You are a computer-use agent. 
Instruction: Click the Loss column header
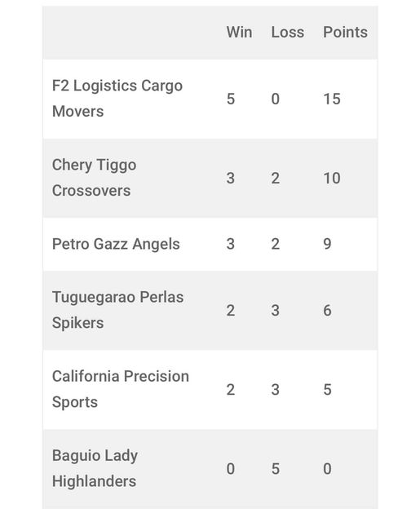pos(288,33)
